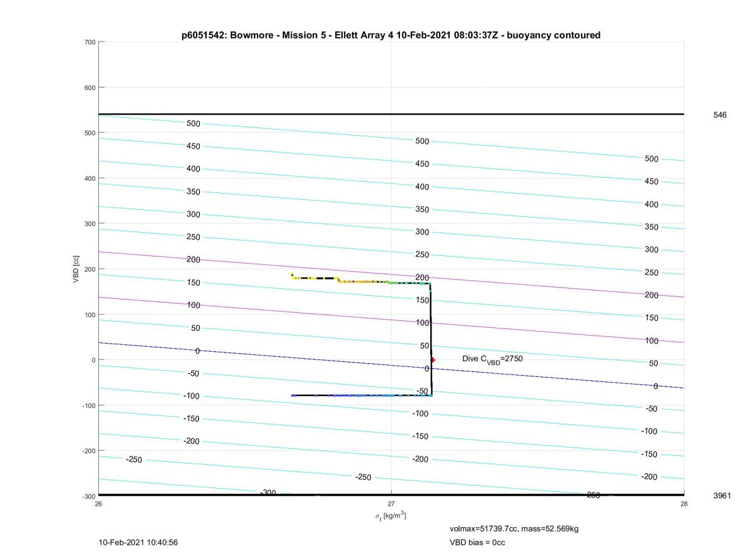Click the '-300' contour label near the bottom
The height and width of the screenshot is (558, 756).
268,492
